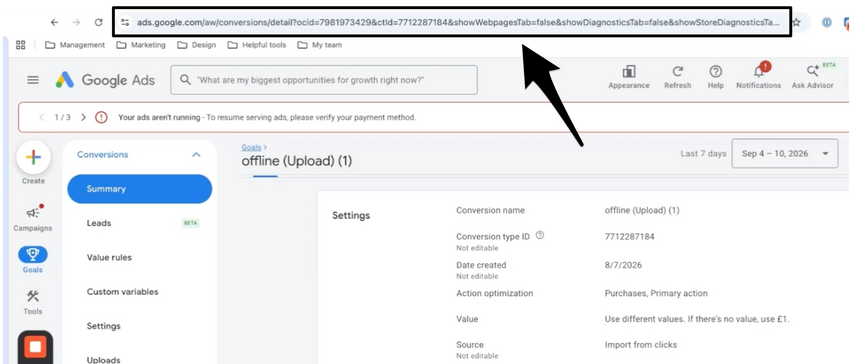Viewport: 850px width, 364px height.
Task: Bookmark this page with the star icon
Action: pos(796,22)
